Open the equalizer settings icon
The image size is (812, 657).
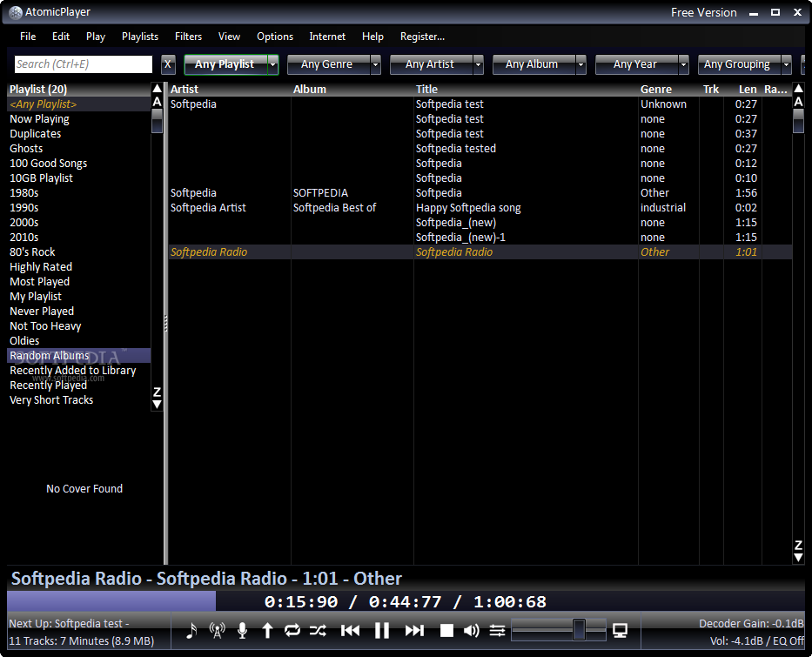(497, 631)
